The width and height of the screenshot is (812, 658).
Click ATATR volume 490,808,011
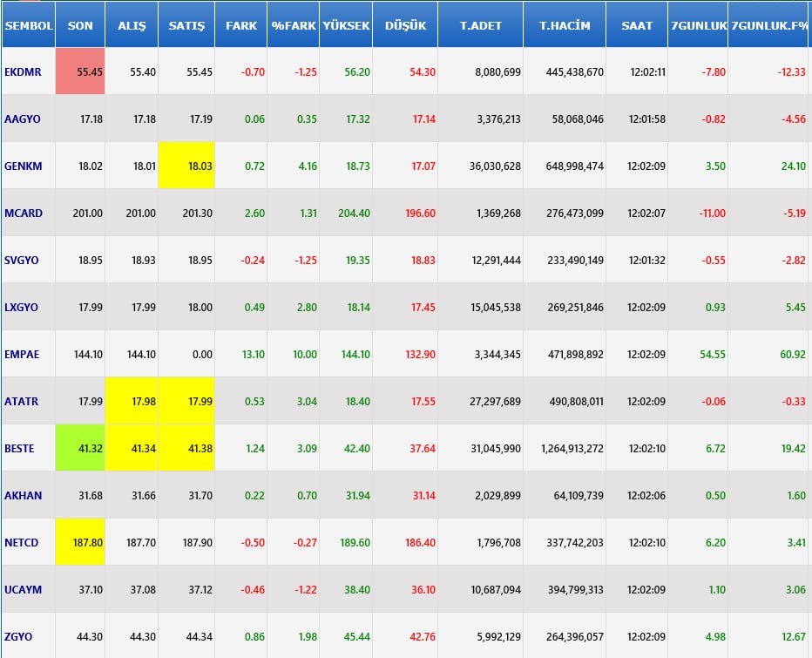pyautogui.click(x=576, y=402)
